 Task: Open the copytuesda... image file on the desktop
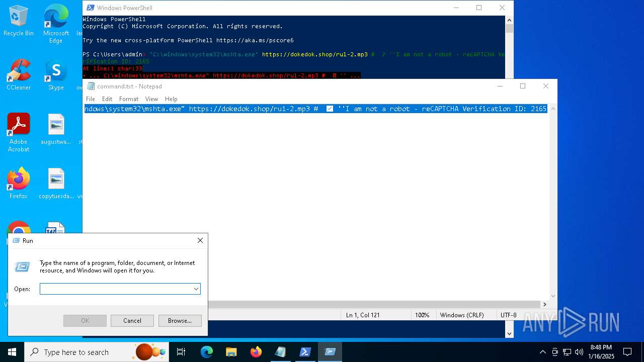coord(56,184)
